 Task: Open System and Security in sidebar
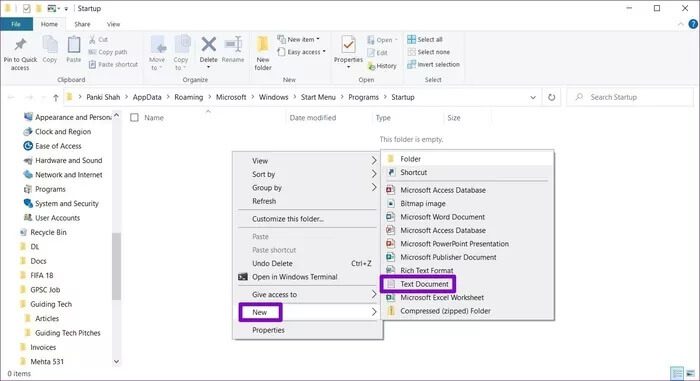67,204
